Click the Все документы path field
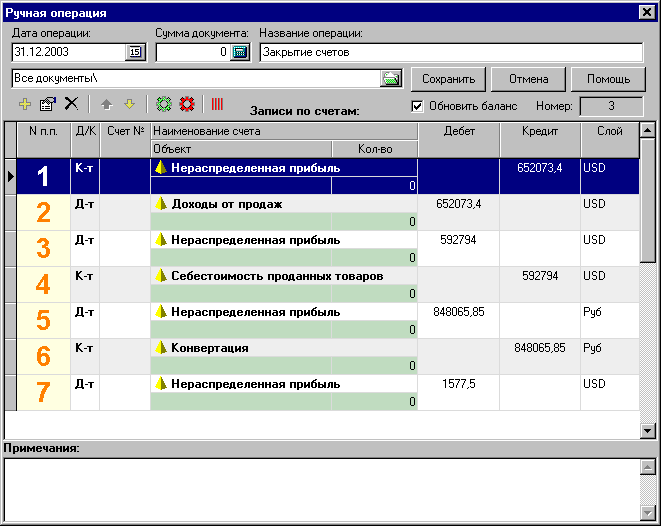Image resolution: width=661 pixels, height=526 pixels. [x=196, y=78]
